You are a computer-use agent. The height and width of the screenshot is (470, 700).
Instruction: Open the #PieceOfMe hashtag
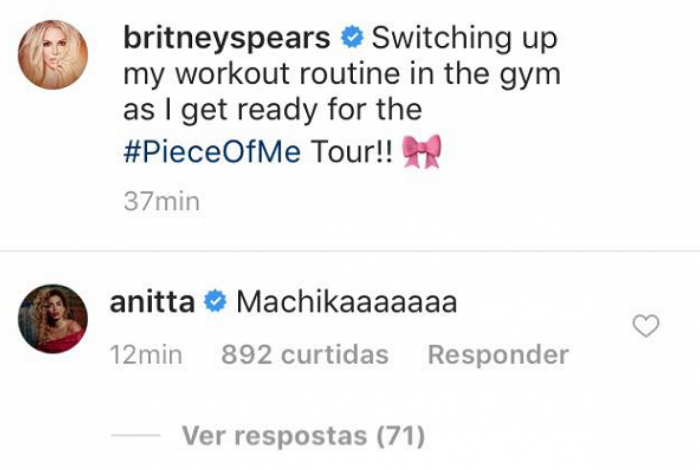212,152
